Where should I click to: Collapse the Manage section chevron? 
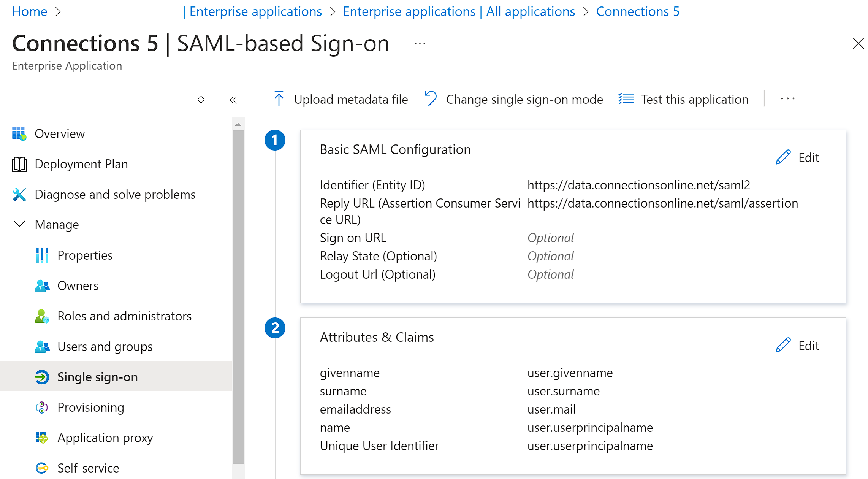pos(19,224)
